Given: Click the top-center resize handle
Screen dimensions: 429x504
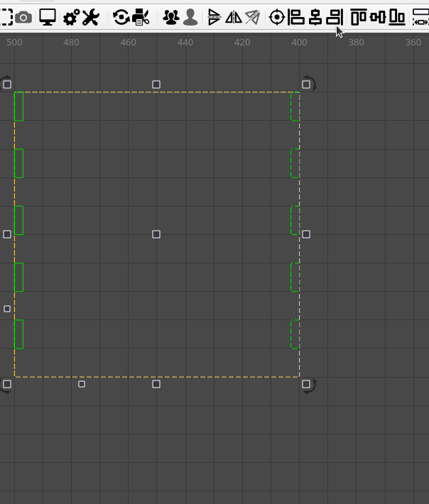Looking at the screenshot, I should click(x=156, y=84).
